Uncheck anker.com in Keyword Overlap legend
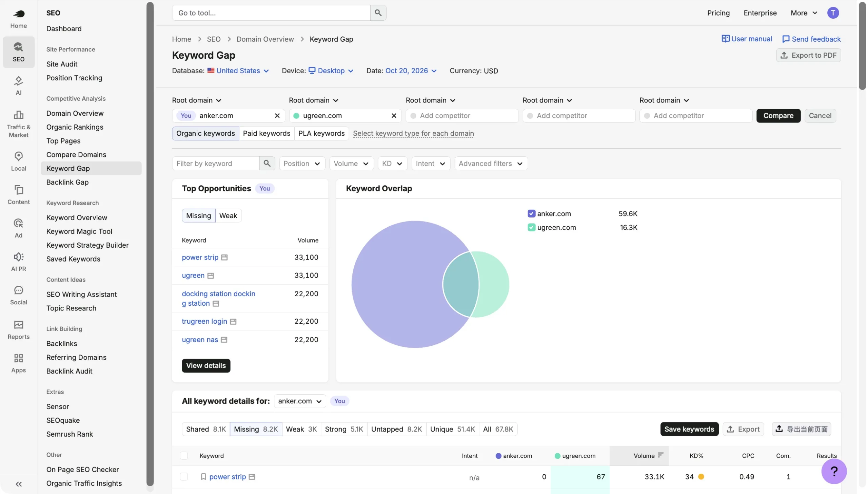This screenshot has height=494, width=868. tap(531, 214)
